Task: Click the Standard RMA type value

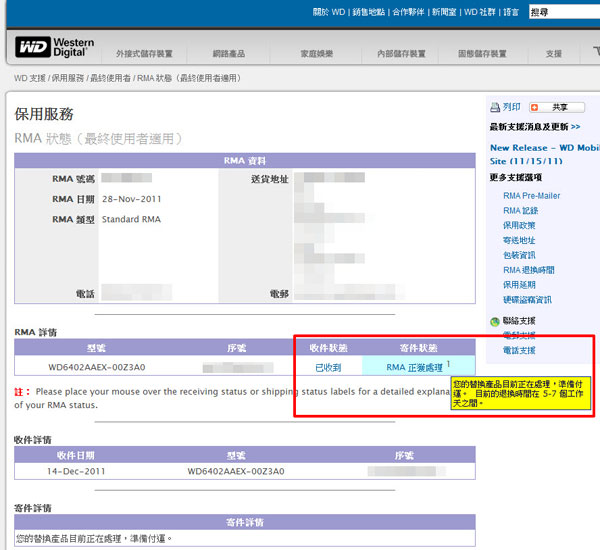Action: (131, 220)
